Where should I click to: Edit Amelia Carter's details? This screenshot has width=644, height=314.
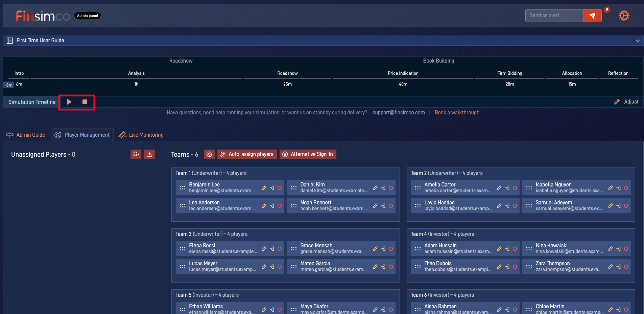[499, 188]
